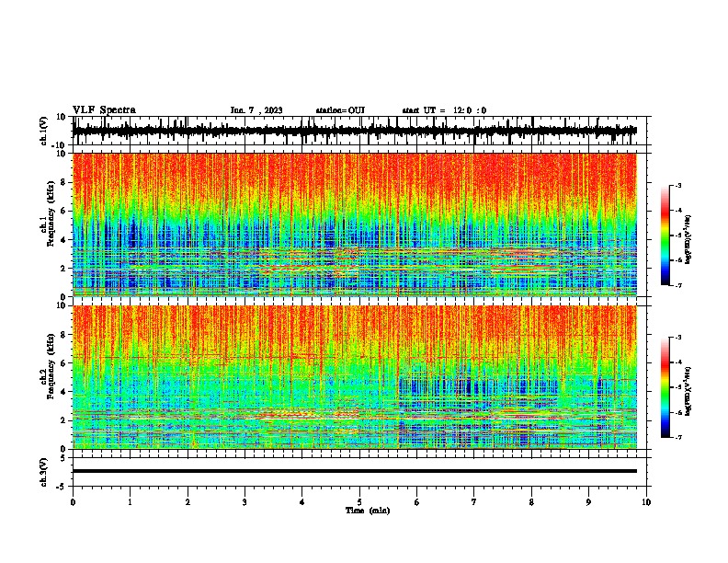Click the time axis tick label "3"
This screenshot has width=728, height=563.
245,502
